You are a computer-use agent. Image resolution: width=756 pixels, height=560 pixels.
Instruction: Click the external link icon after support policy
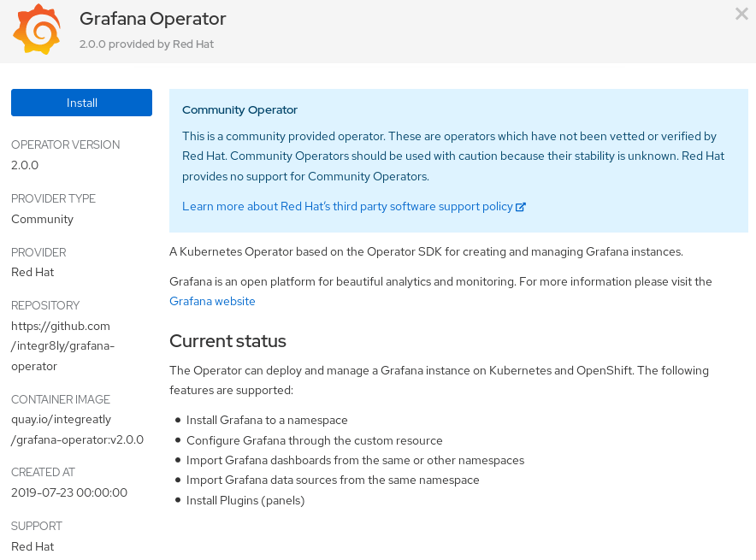521,207
